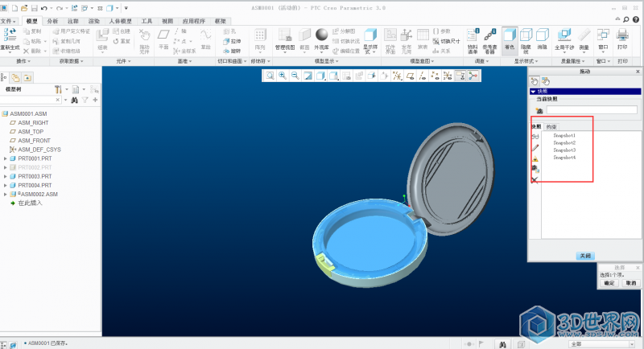Expand ASM0002.ASM node in model tree

click(x=6, y=194)
